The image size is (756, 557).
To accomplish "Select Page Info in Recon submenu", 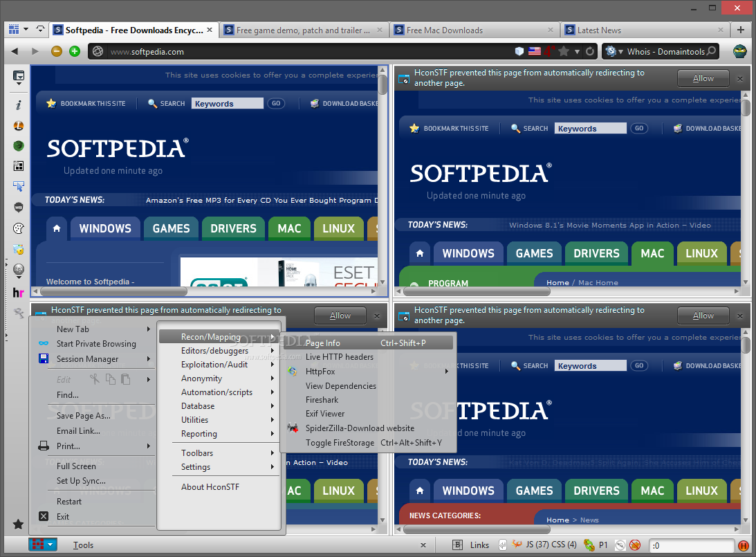I will (x=369, y=343).
